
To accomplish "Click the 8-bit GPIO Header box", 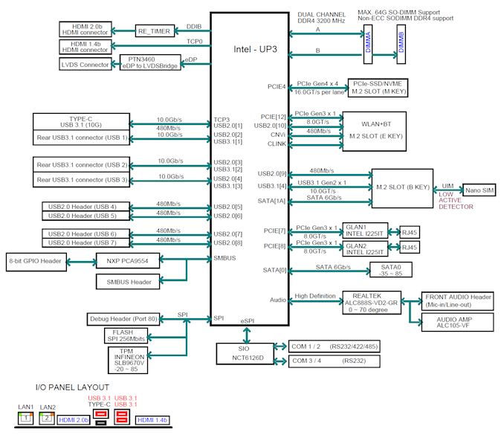I will [36, 260].
